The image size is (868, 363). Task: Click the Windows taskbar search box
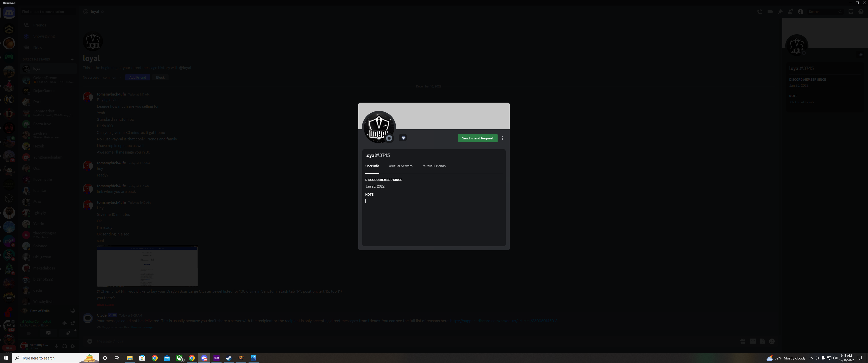pos(56,358)
